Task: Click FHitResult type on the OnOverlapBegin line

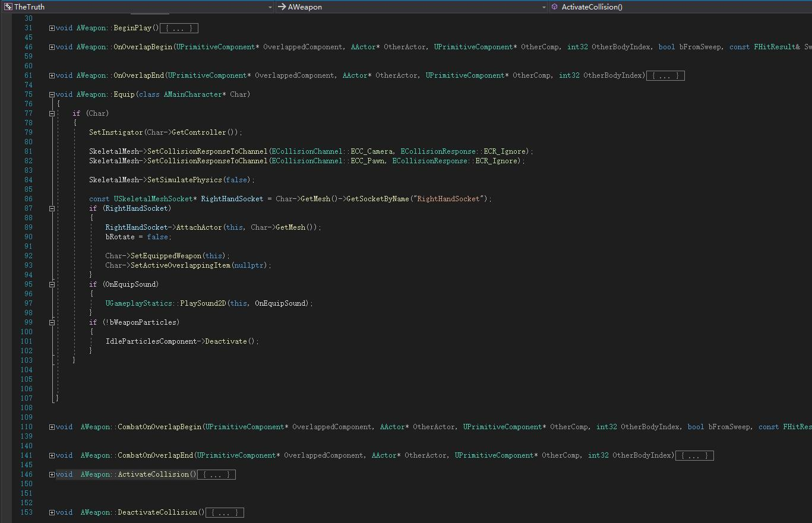Action: coord(775,47)
